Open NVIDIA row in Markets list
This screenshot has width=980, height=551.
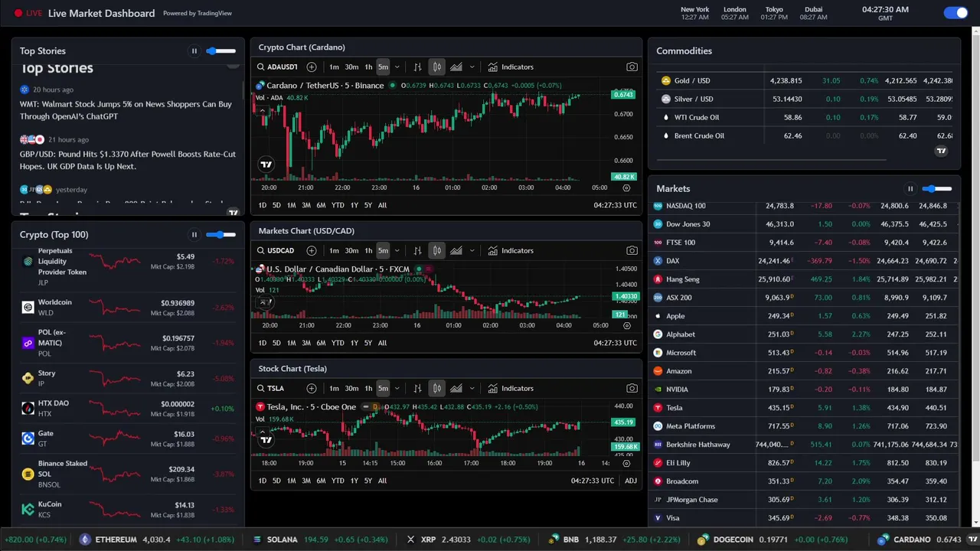[803, 390]
